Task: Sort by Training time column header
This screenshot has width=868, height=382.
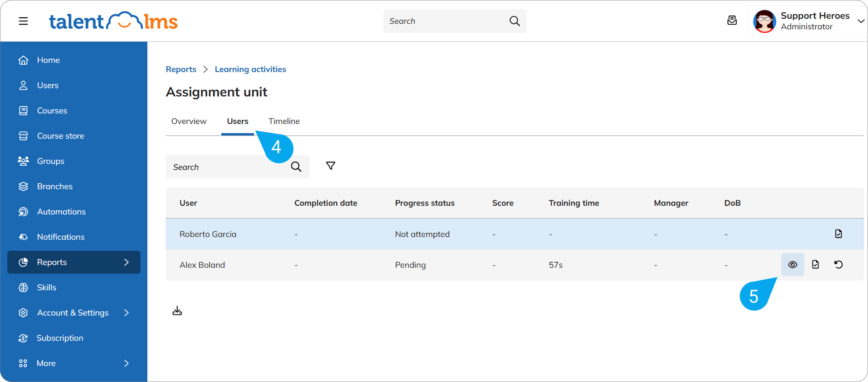Action: [x=574, y=203]
